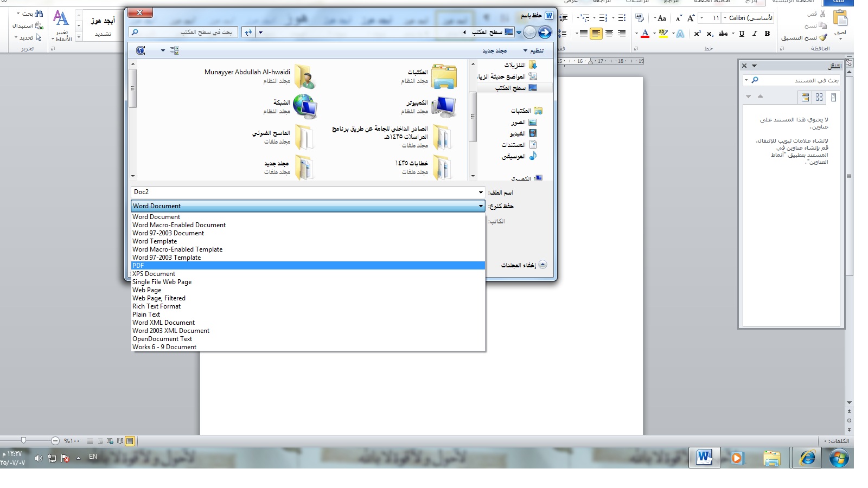868x488 pixels.
Task: Click Hide Folders button in dialog
Action: point(524,265)
